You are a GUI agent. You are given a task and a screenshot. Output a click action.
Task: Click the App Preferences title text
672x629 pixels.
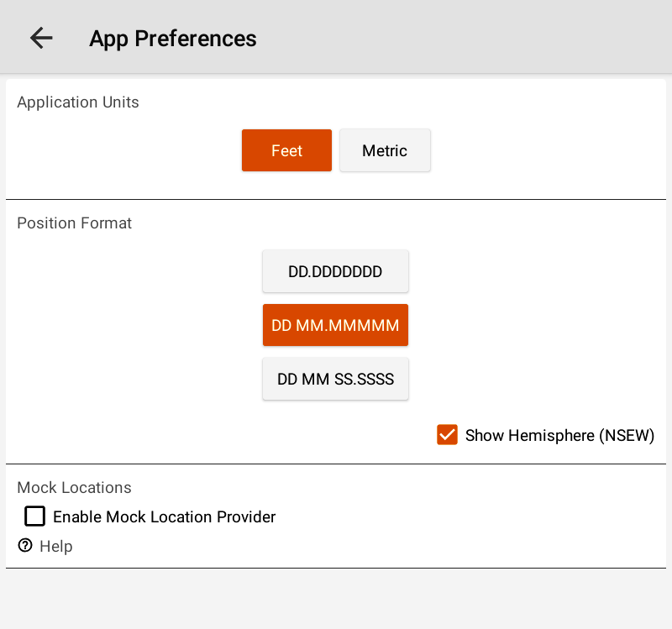173,39
